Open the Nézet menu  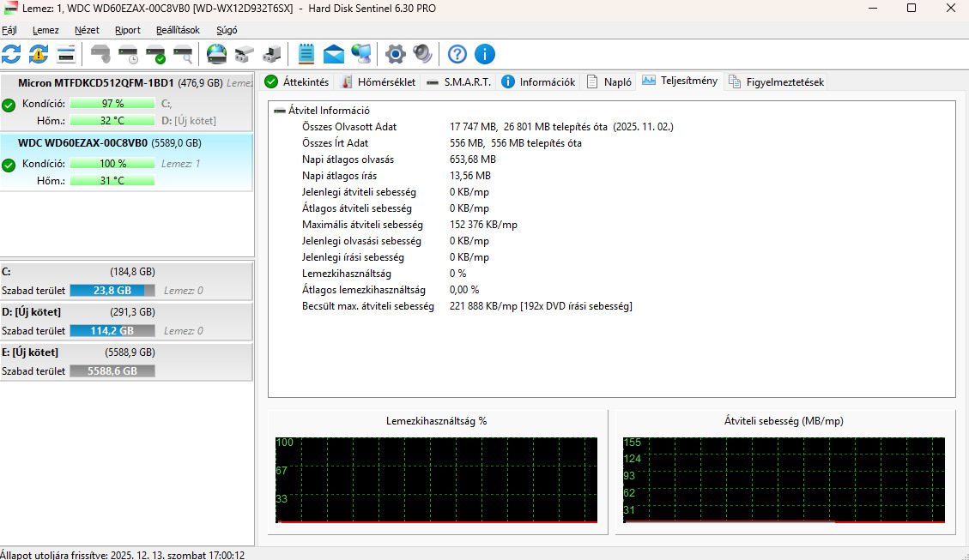(87, 30)
